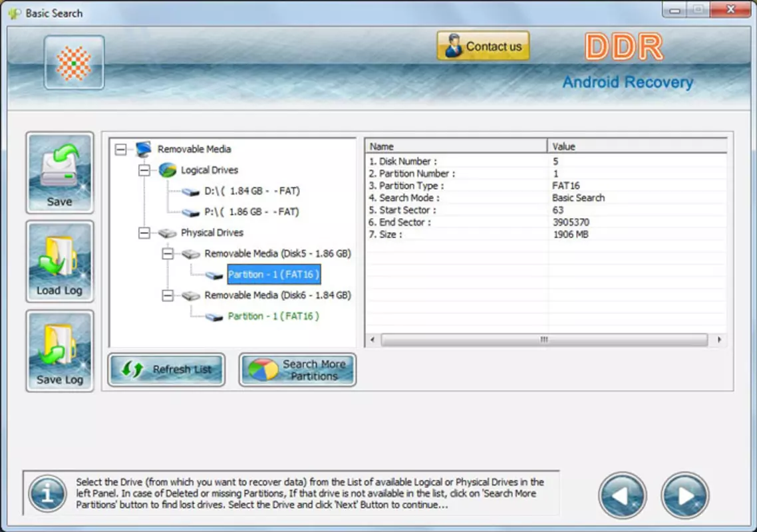This screenshot has width=757, height=532.
Task: Click the Logical Drives tree label
Action: pos(209,170)
